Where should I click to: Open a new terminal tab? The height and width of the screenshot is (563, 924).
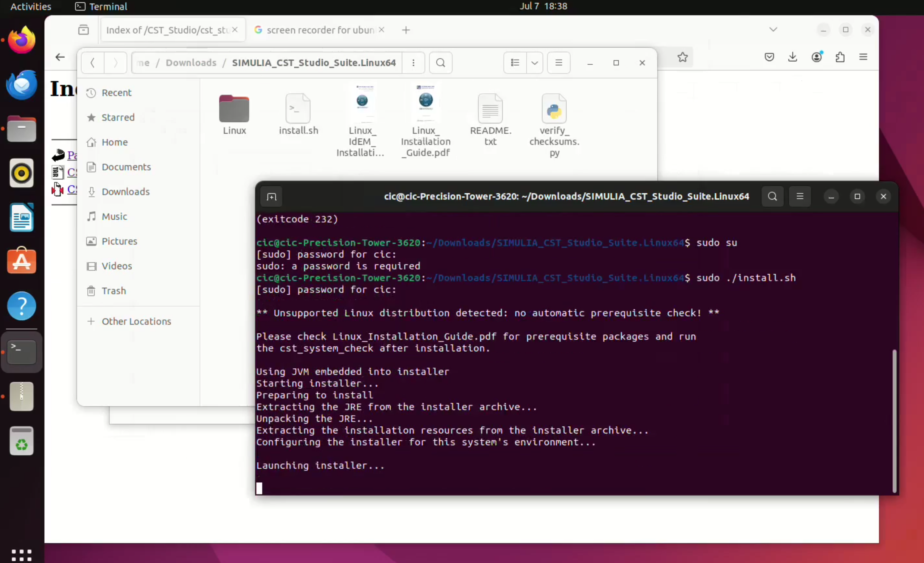(x=271, y=196)
